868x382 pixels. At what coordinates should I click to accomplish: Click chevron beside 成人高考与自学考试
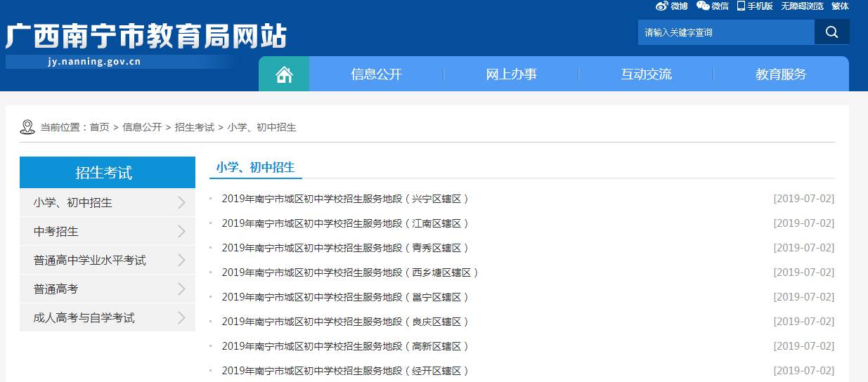point(181,318)
